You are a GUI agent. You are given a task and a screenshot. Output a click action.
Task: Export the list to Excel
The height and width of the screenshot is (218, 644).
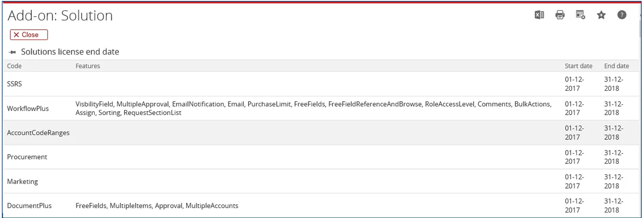539,15
